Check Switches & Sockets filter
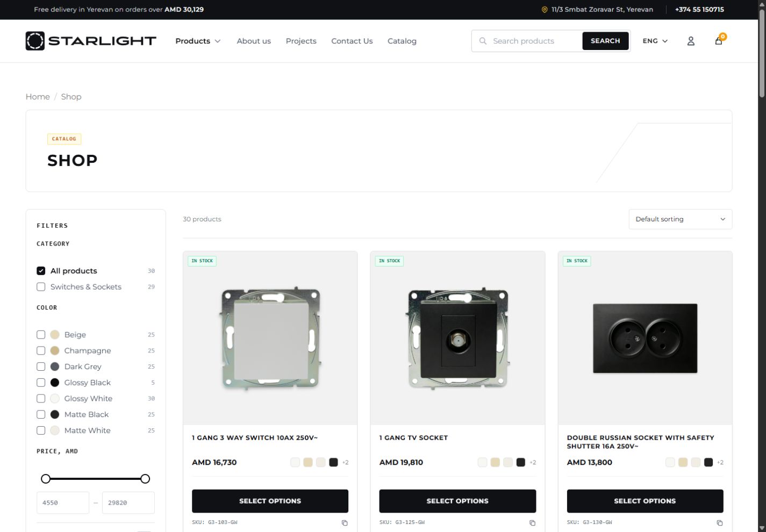The height and width of the screenshot is (532, 766). (x=41, y=287)
